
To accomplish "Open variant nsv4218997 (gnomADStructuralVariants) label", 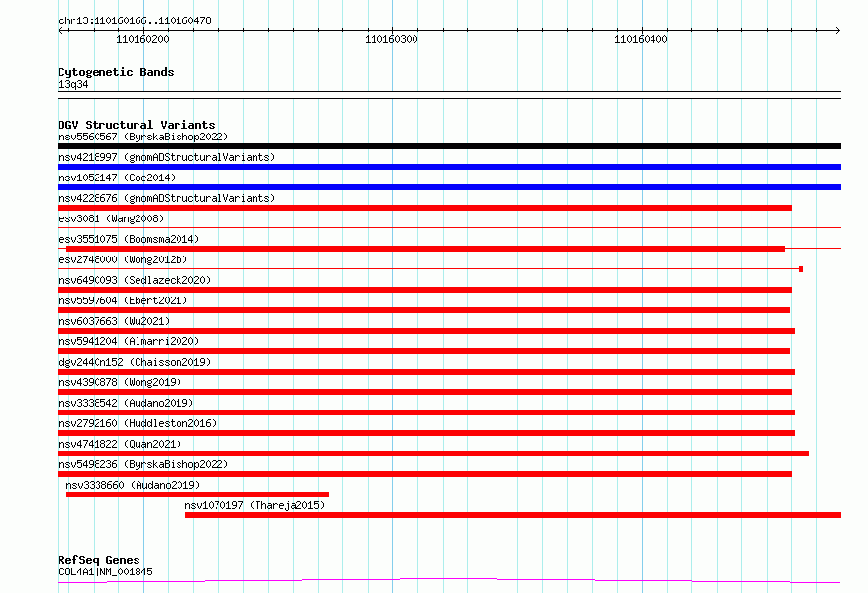I will tap(167, 157).
